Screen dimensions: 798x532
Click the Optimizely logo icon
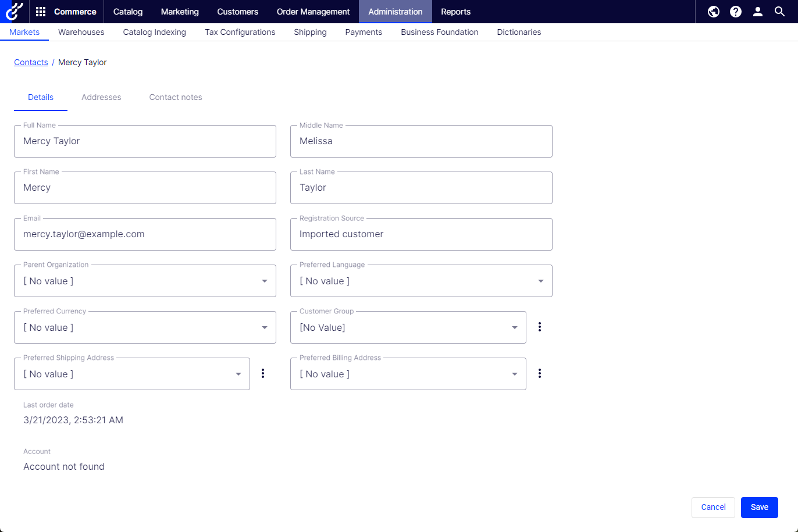click(x=14, y=12)
